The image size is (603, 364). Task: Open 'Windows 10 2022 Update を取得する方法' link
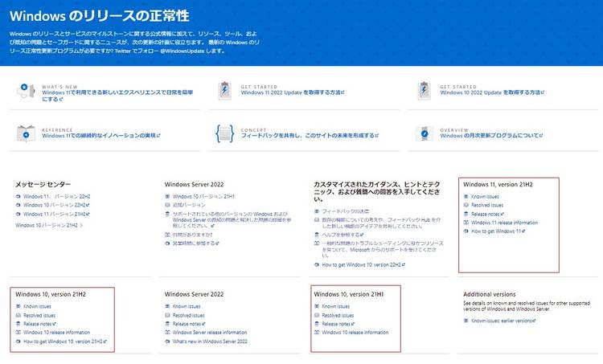point(492,92)
